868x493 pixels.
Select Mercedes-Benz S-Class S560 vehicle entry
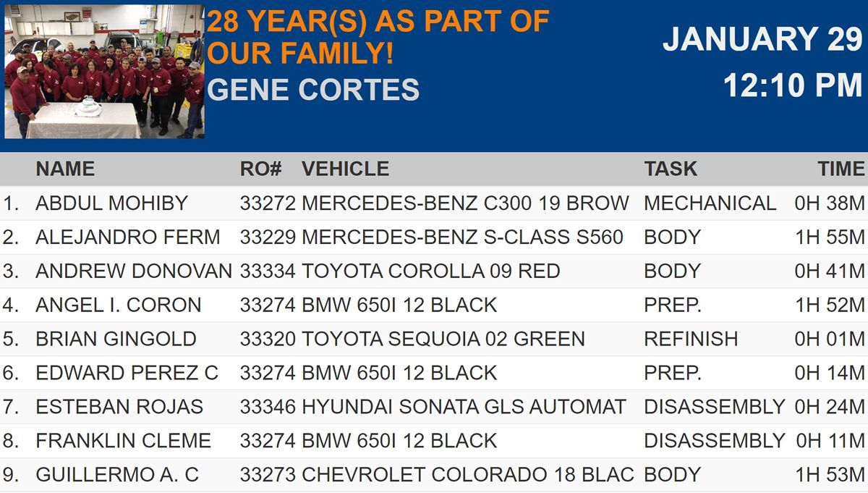462,237
